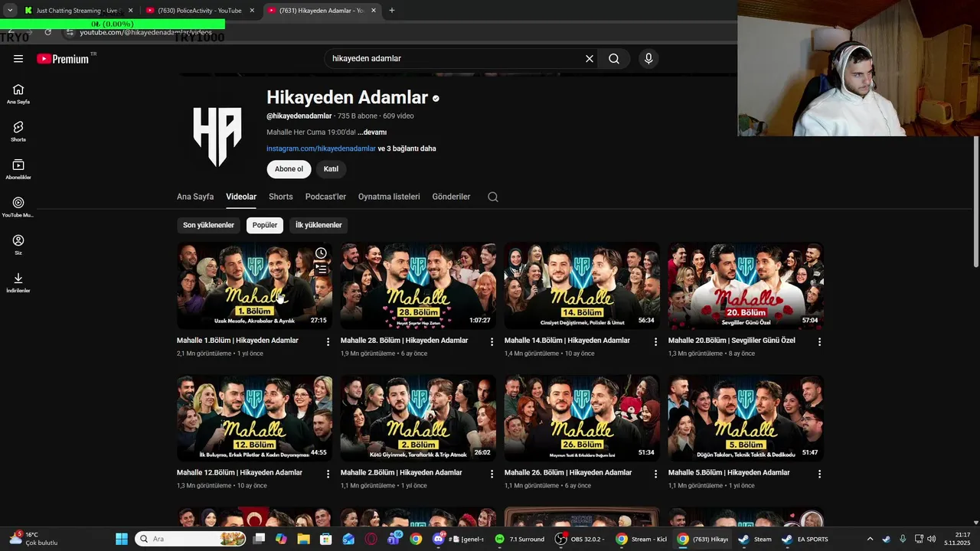Open more options for Mahalle 26. Bölüm

[655, 474]
